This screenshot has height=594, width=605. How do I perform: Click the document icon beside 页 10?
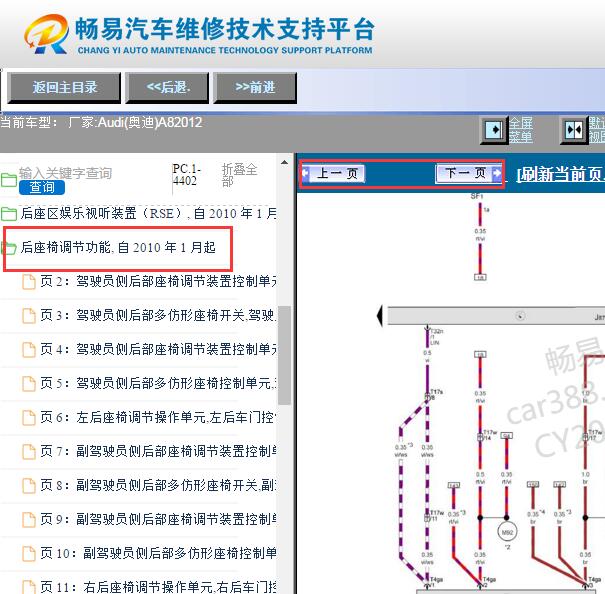[x=29, y=553]
